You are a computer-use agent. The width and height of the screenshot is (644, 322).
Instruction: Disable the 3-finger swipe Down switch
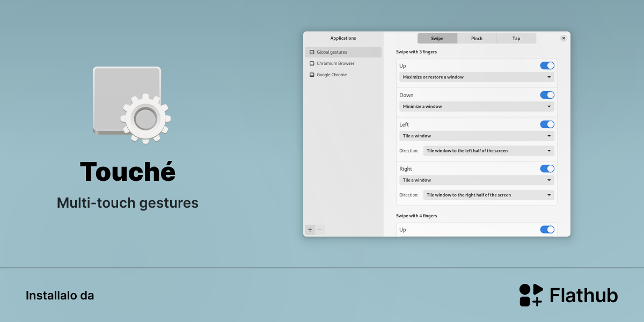coord(547,95)
